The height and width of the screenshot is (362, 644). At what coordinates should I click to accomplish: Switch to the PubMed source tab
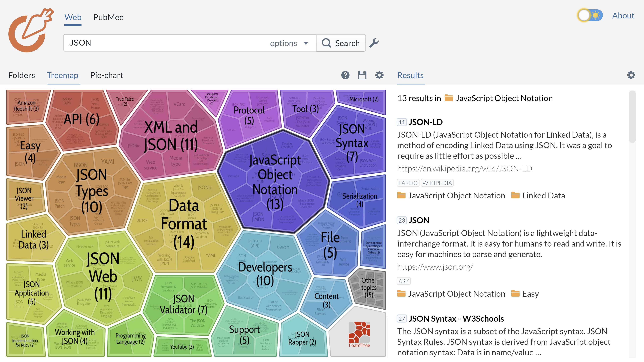pyautogui.click(x=109, y=17)
